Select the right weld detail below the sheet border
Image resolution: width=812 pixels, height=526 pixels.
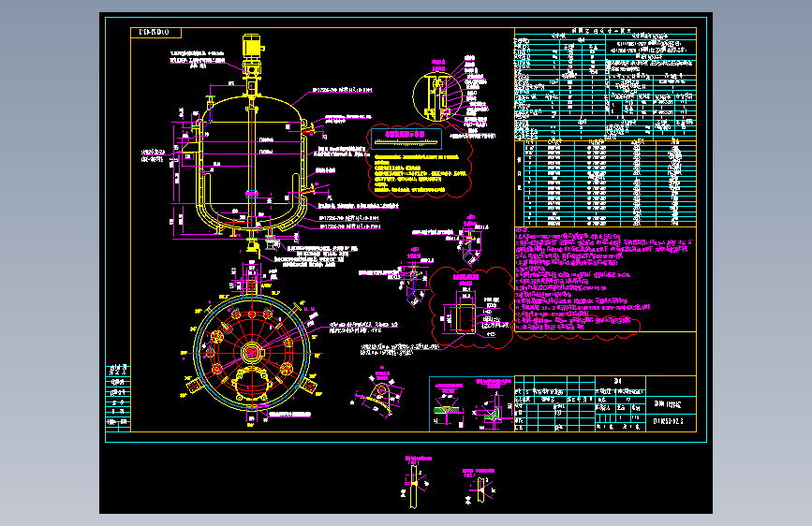pyautogui.click(x=480, y=486)
